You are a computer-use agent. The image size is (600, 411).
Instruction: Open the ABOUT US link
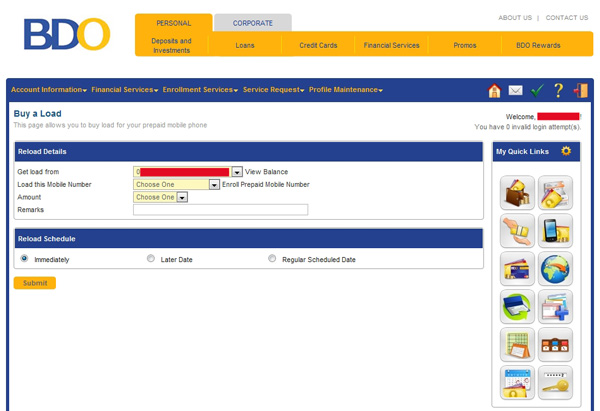coord(515,18)
